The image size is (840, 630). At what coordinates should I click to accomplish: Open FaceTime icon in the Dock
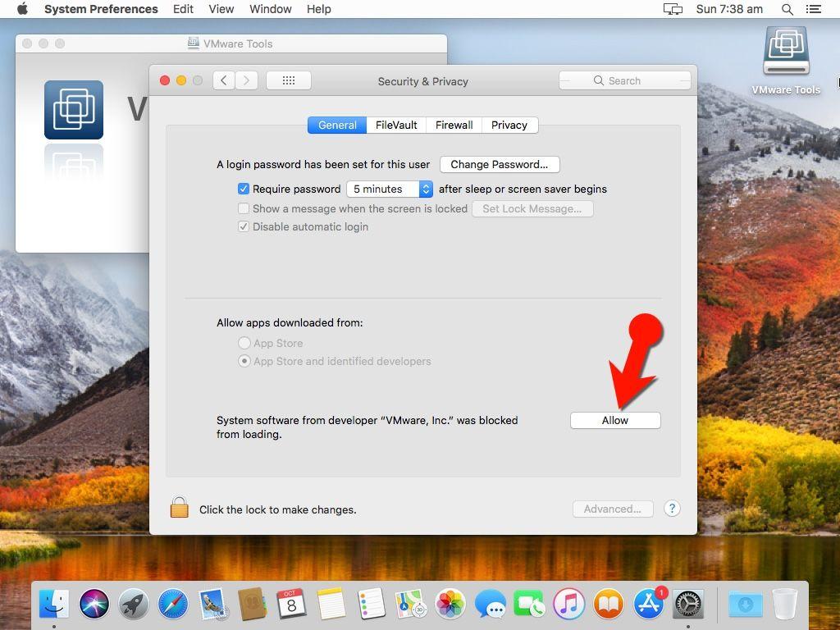(529, 604)
